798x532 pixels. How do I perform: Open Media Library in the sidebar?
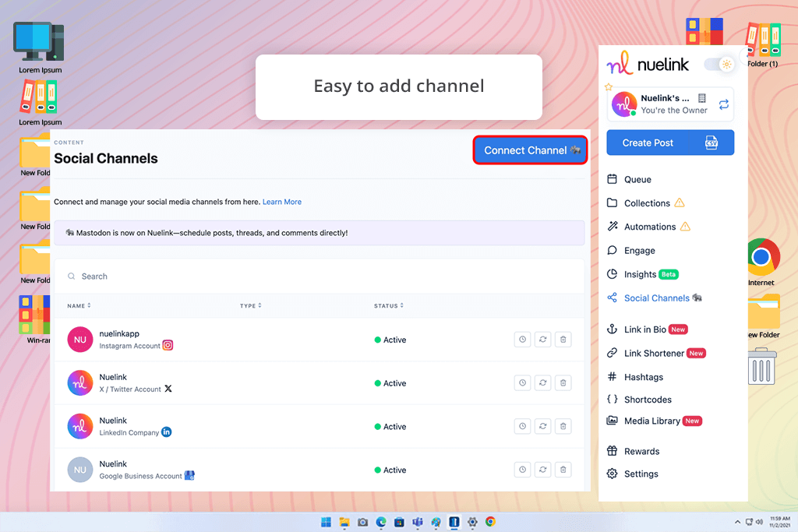655,421
